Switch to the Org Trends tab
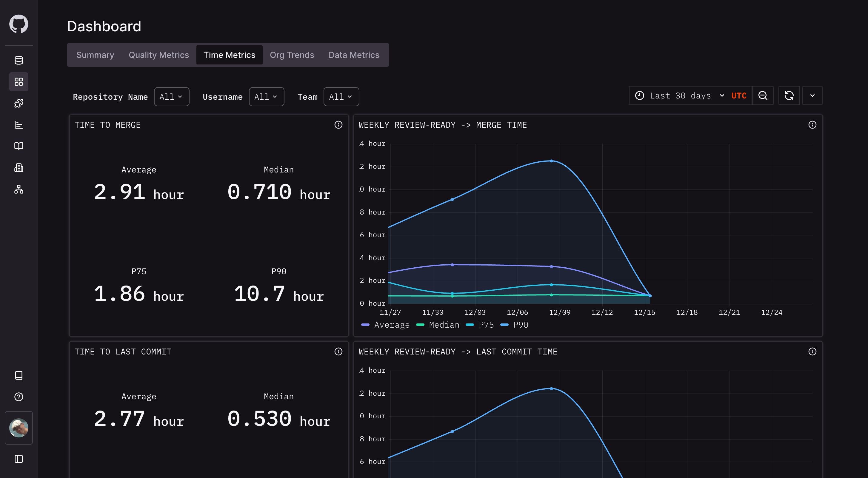868x478 pixels. [292, 55]
